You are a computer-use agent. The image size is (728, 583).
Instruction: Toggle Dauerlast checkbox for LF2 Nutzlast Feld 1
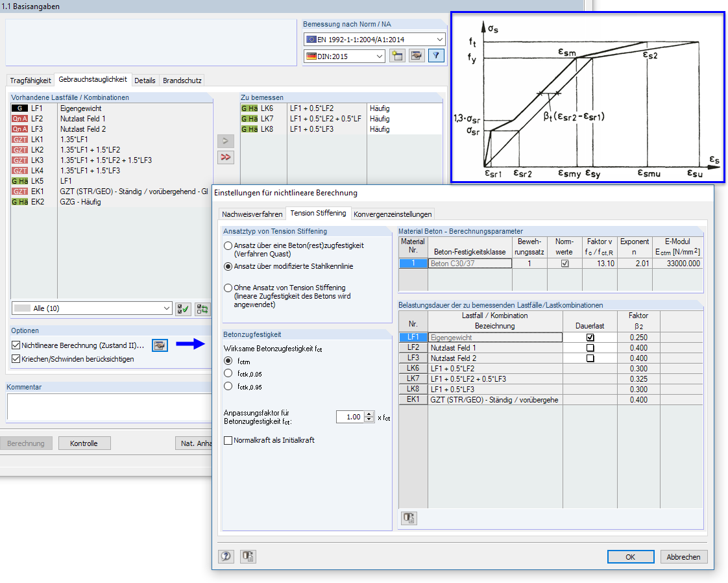pos(590,347)
